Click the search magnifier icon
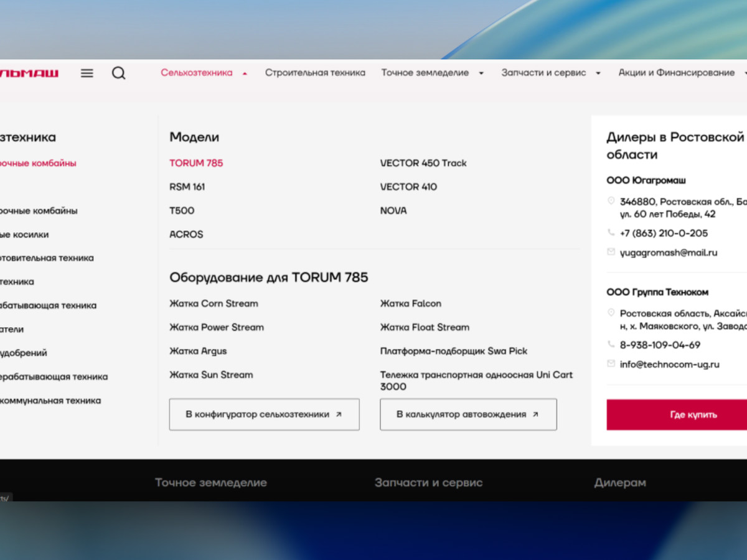Image resolution: width=747 pixels, height=560 pixels. pos(119,73)
